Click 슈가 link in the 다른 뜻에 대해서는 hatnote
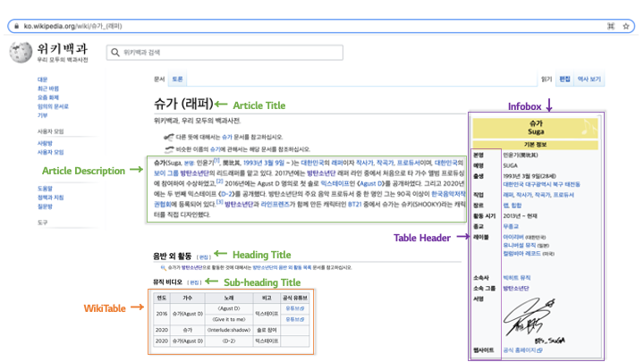This screenshot has height=362, width=644. [x=226, y=137]
